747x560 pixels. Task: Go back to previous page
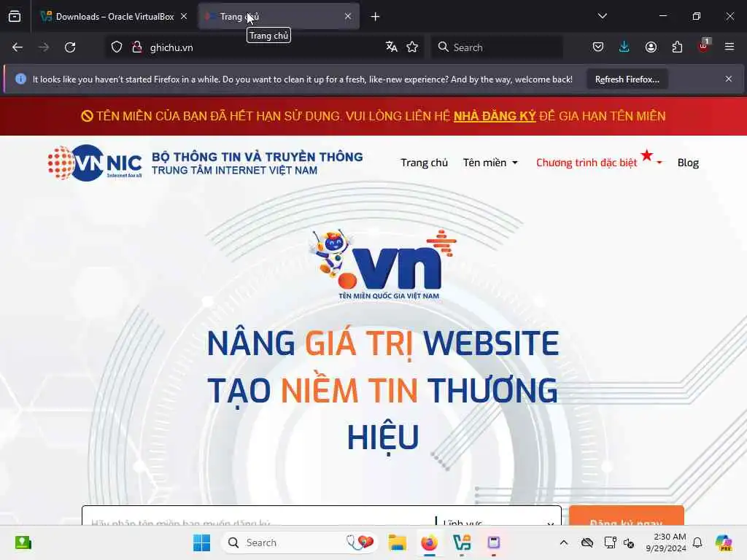pyautogui.click(x=18, y=47)
